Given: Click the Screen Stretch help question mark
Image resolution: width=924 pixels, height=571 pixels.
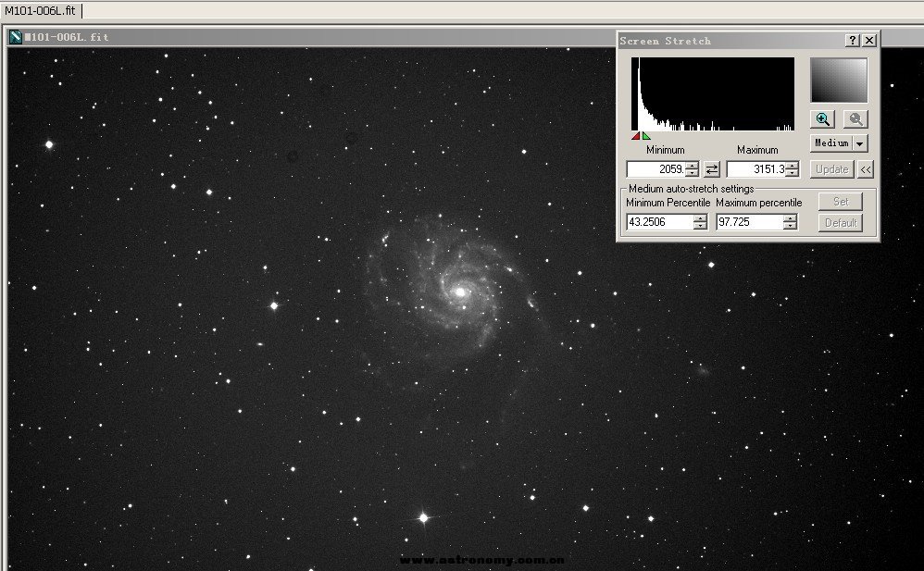Looking at the screenshot, I should [853, 41].
